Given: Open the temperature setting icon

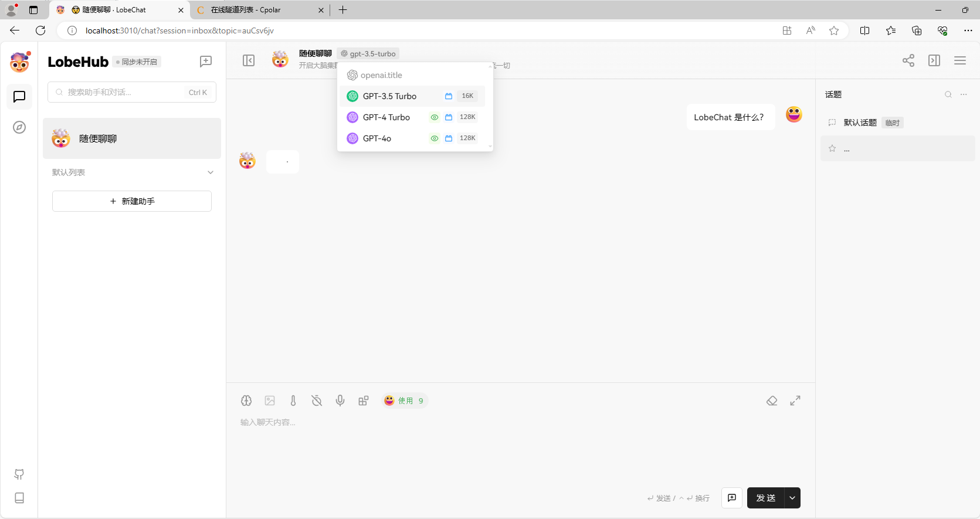Looking at the screenshot, I should point(293,401).
